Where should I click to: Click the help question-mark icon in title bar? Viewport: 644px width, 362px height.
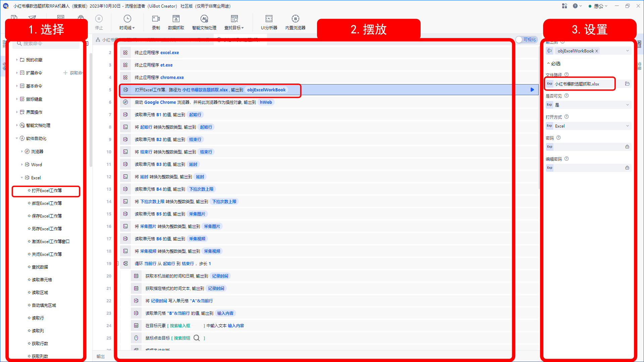[x=575, y=6]
